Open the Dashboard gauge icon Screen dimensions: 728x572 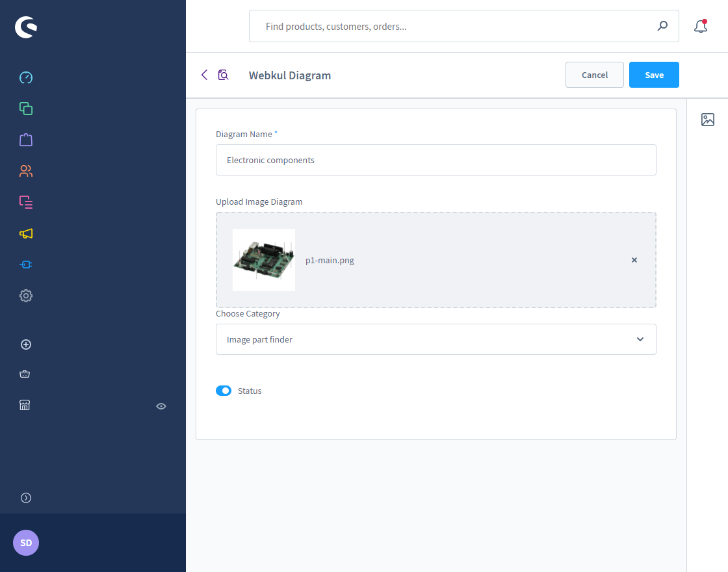click(26, 77)
